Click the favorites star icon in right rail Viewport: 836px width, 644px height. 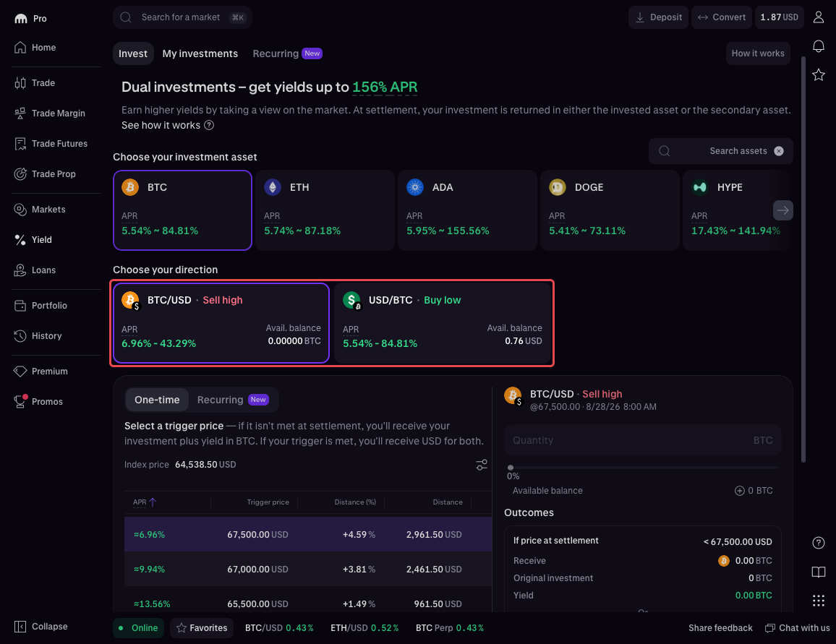point(819,74)
